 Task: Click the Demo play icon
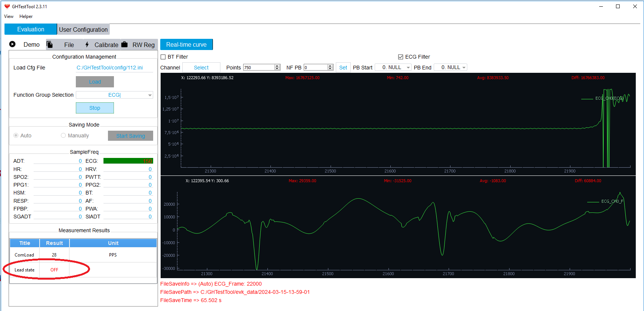click(12, 44)
